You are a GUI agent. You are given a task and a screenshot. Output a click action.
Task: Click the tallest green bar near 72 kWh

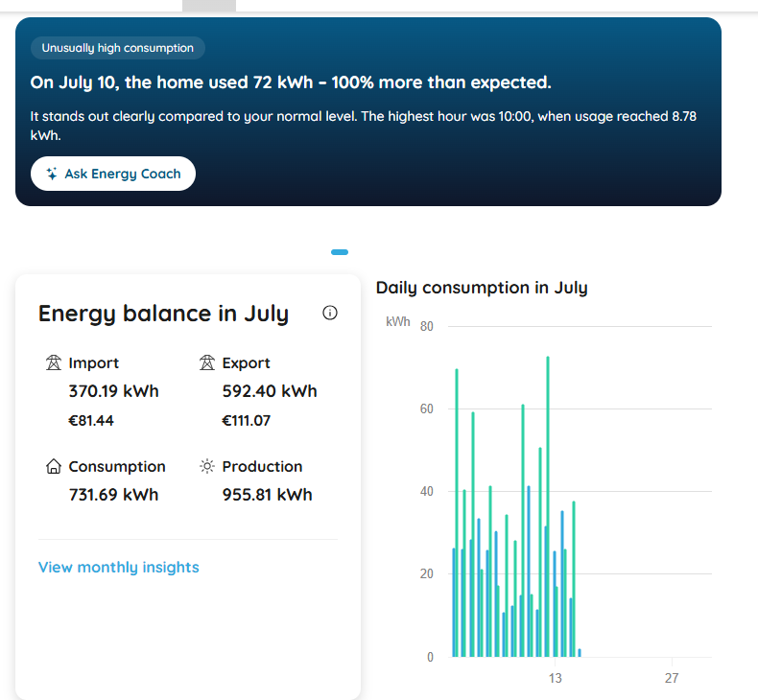pos(548,506)
